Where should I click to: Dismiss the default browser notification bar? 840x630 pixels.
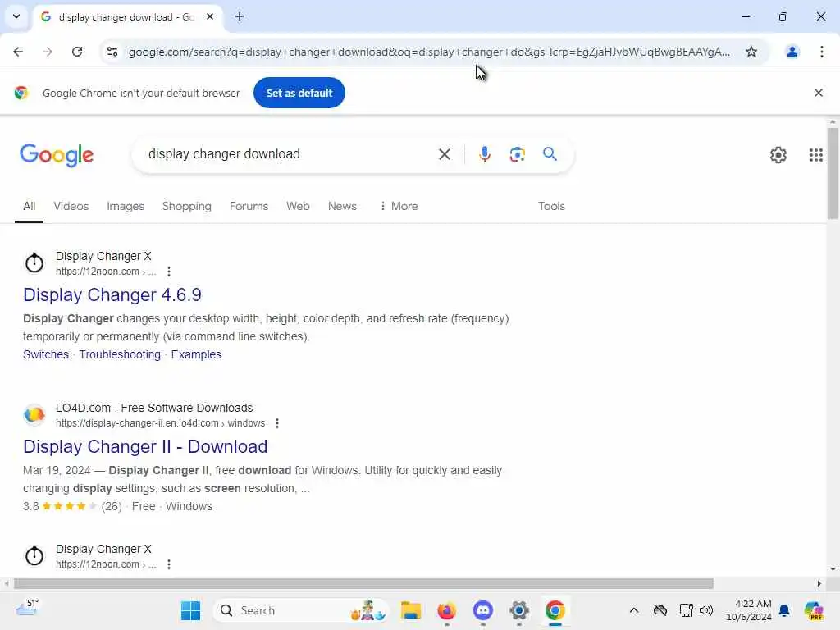(x=818, y=93)
